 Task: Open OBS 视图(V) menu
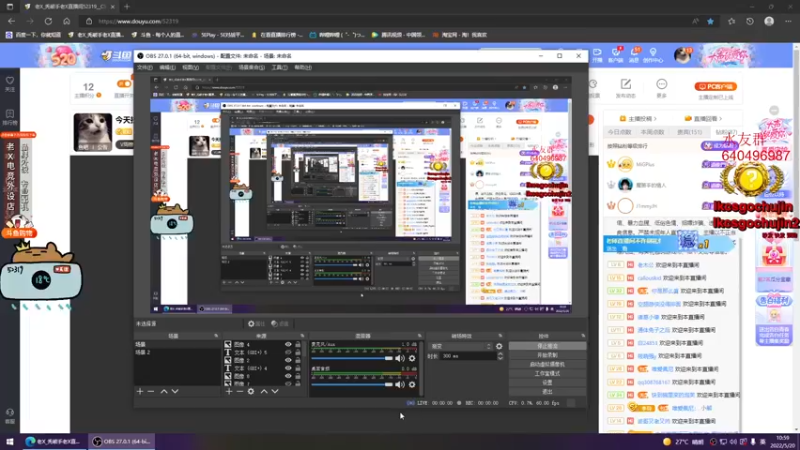[x=190, y=67]
